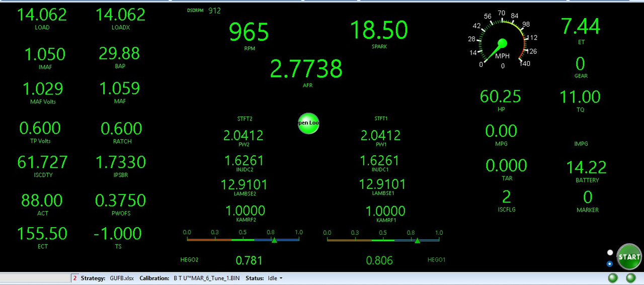Image resolution: width=644 pixels, height=285 pixels.
Task: Click the TQ value 11.00
Action: 581,97
